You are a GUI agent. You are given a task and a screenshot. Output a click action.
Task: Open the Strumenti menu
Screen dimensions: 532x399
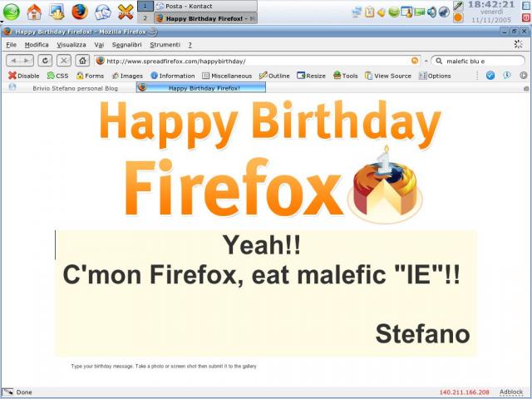point(165,45)
